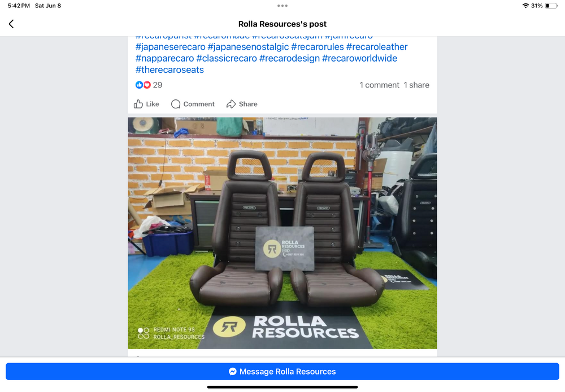Open the #recaroworldwide hashtag
This screenshot has height=392, width=565.
click(359, 58)
